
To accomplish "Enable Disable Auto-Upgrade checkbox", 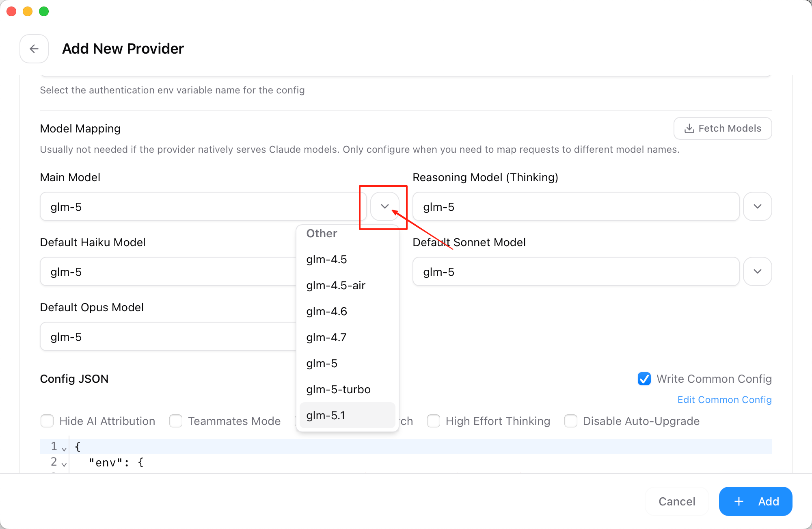I will (571, 421).
